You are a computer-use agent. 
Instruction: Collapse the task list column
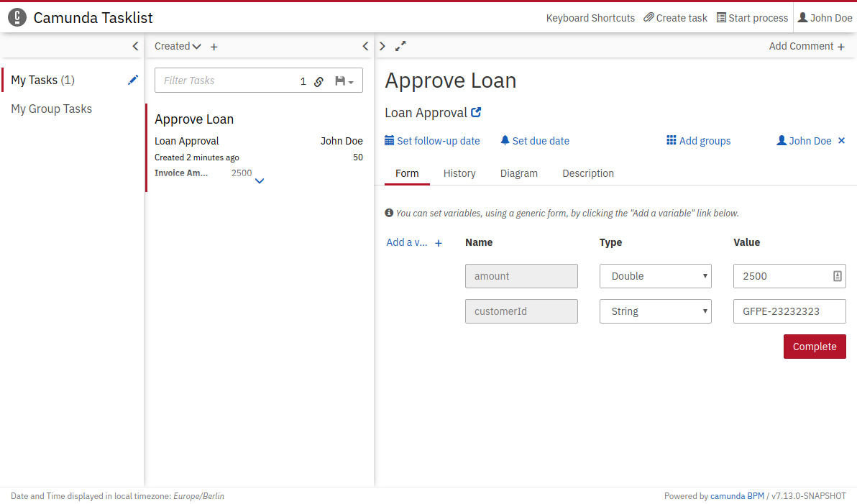(365, 46)
